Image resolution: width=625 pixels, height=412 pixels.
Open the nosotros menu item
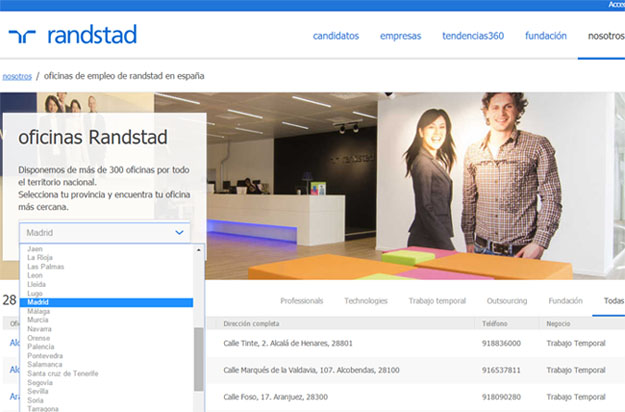[x=606, y=36]
